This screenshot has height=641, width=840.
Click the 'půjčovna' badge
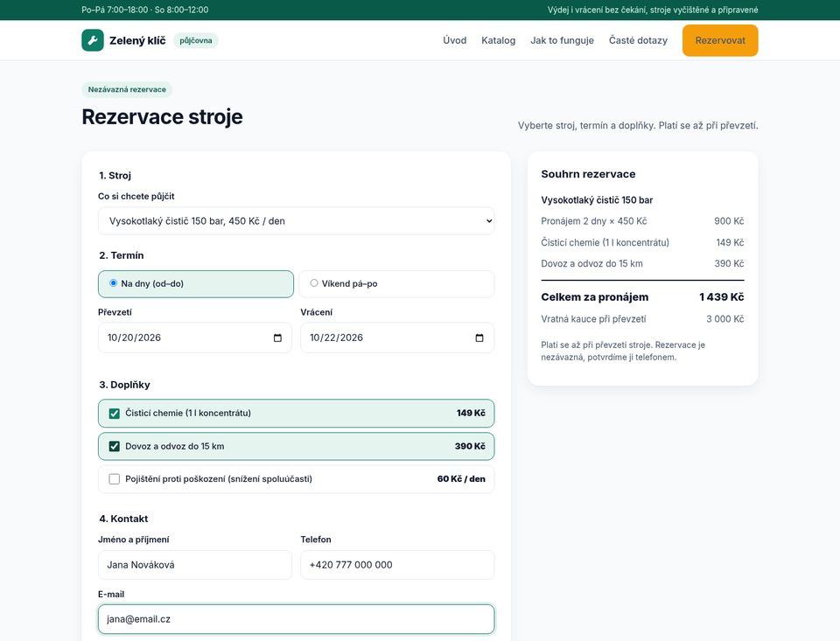pyautogui.click(x=195, y=41)
